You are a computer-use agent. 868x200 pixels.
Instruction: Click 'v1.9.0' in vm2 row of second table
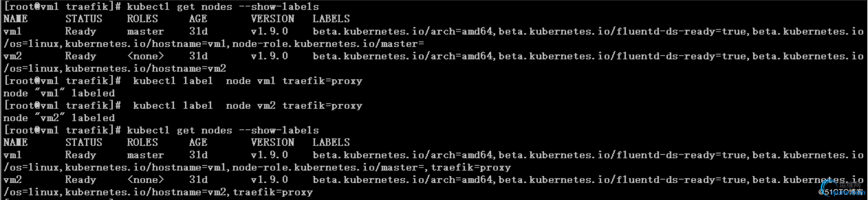click(269, 180)
